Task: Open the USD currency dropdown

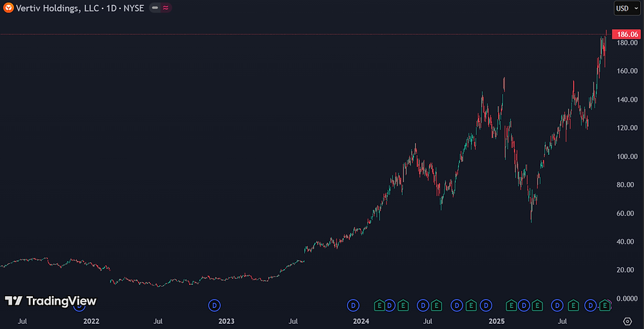Action: [627, 8]
